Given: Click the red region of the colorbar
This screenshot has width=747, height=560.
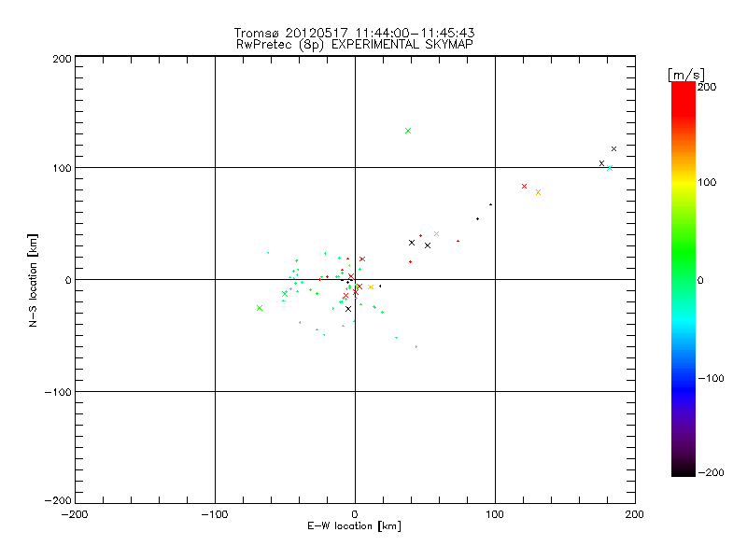Looking at the screenshot, I should [683, 103].
